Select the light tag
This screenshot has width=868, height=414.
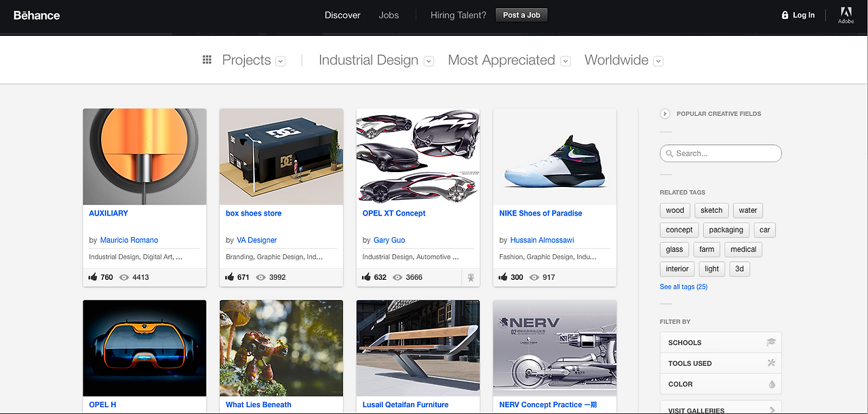712,269
